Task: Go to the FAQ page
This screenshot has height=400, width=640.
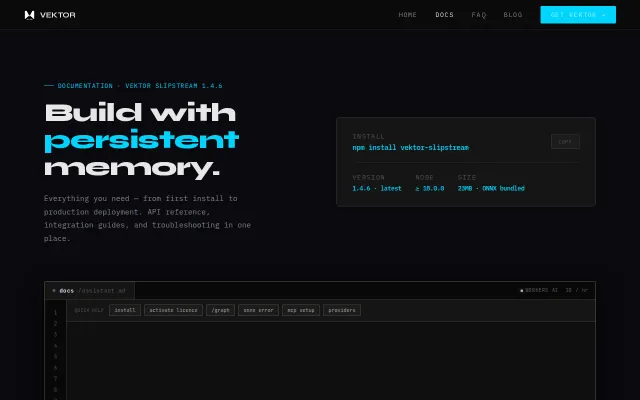Action: 479,15
